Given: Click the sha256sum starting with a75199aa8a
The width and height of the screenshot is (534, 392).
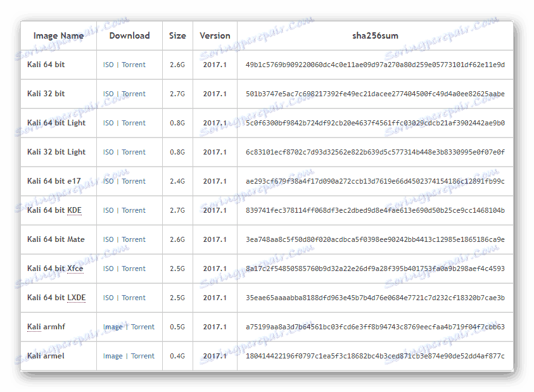Looking at the screenshot, I should pos(375,327).
